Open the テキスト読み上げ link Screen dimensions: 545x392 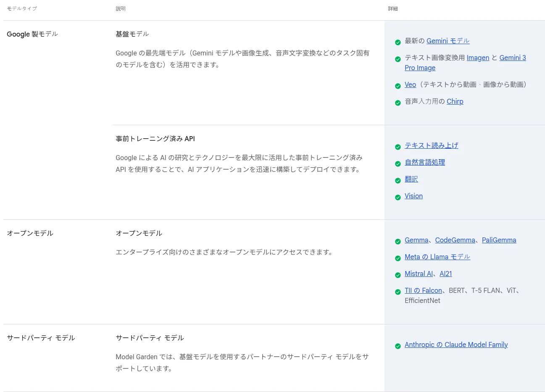(431, 145)
